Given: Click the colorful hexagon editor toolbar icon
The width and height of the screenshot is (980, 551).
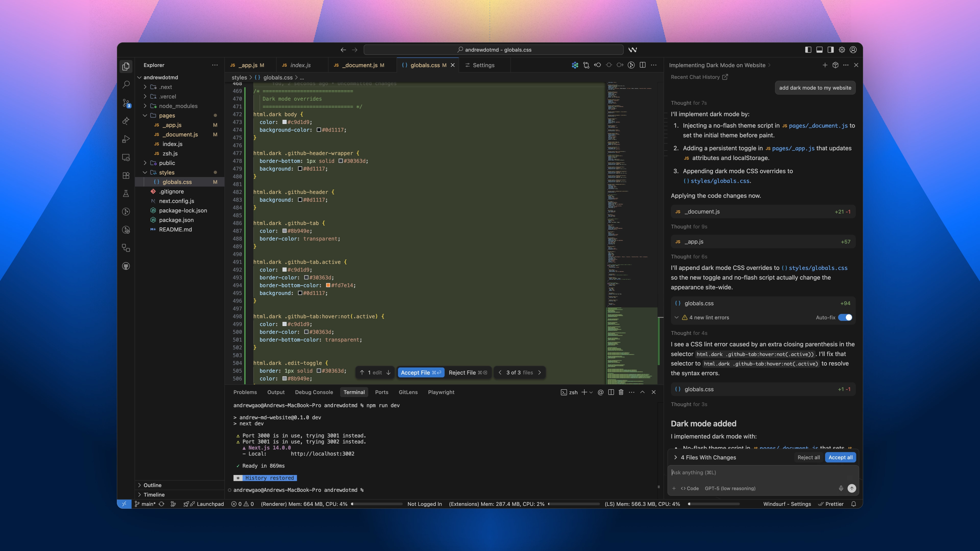Looking at the screenshot, I should click(575, 65).
